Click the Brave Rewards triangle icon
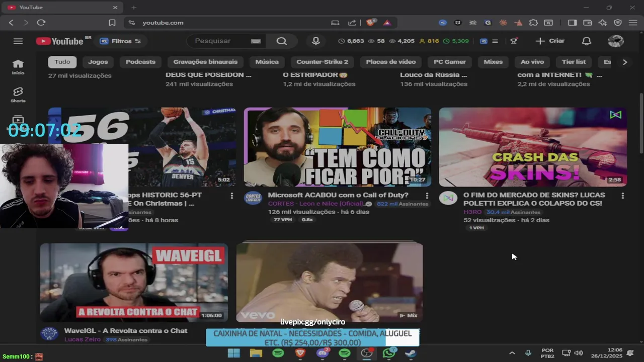644x362 pixels. pos(387,23)
